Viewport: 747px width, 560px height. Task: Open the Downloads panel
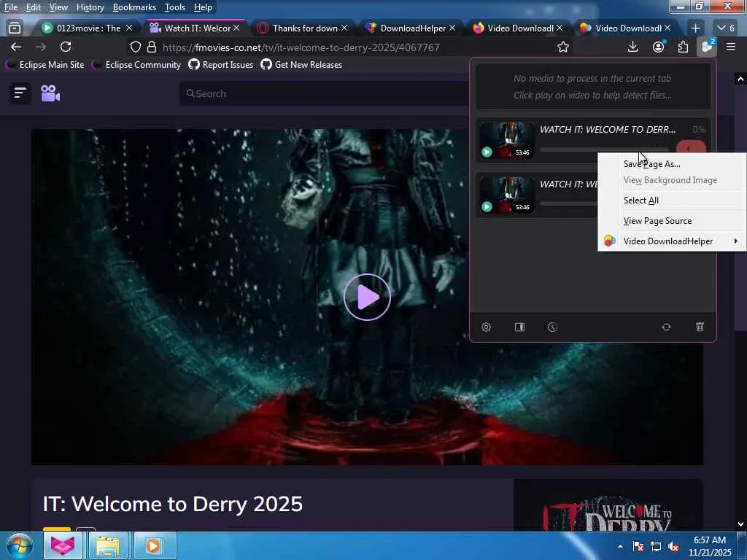[x=632, y=47]
